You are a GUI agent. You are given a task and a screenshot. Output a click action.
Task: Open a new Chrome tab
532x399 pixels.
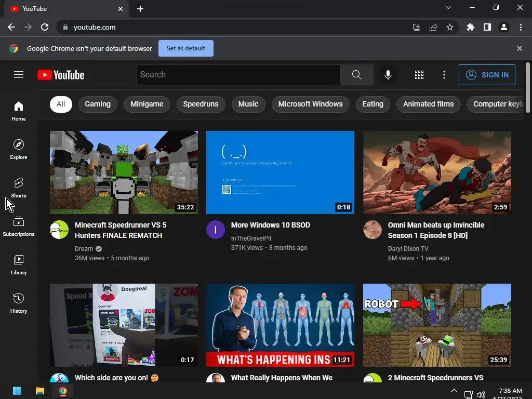point(140,9)
